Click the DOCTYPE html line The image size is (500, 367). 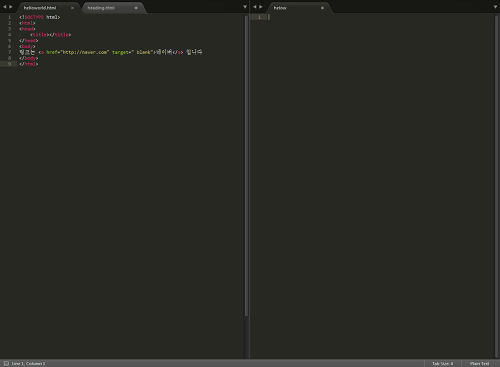(40, 17)
